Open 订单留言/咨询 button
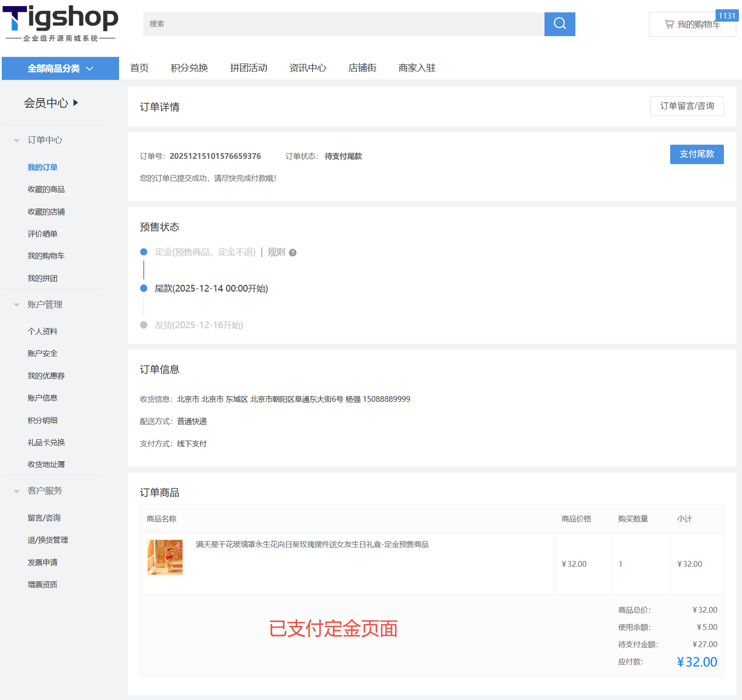Viewport: 742px width, 700px height. 686,106
